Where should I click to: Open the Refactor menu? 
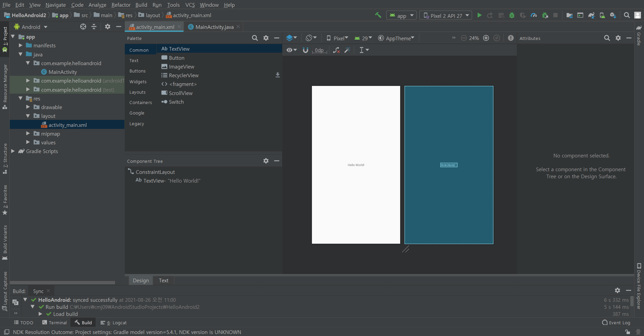click(x=121, y=5)
